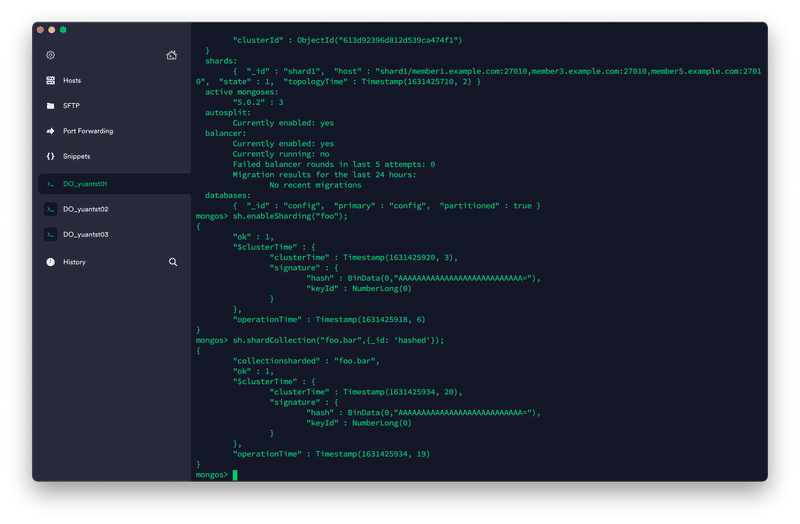Open the history search magnifier icon
The height and width of the screenshot is (524, 800).
(x=173, y=262)
